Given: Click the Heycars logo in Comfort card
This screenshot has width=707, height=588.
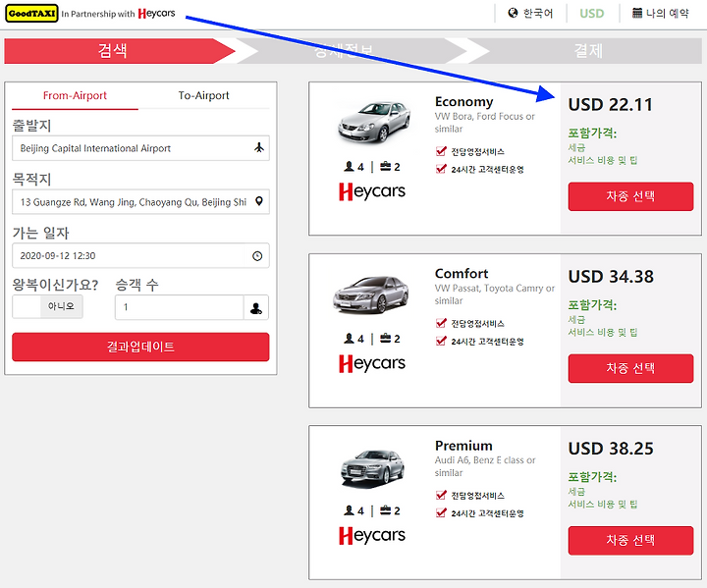Looking at the screenshot, I should click(x=372, y=363).
